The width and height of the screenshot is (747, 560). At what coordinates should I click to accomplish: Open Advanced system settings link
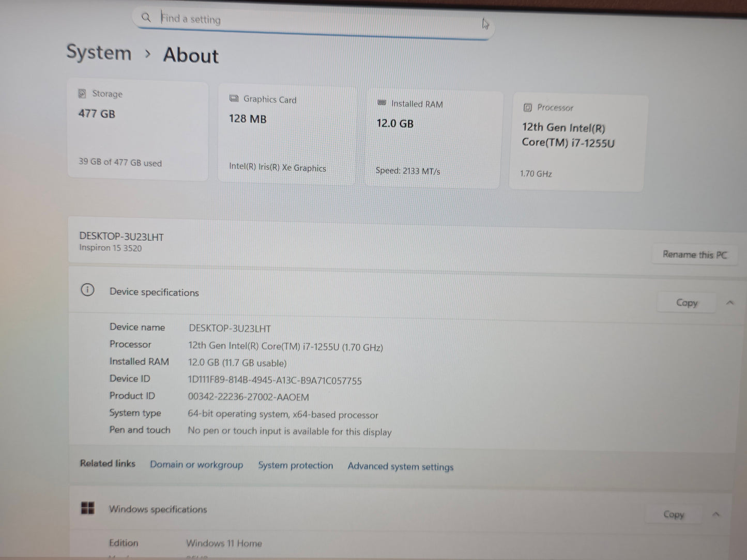401,466
